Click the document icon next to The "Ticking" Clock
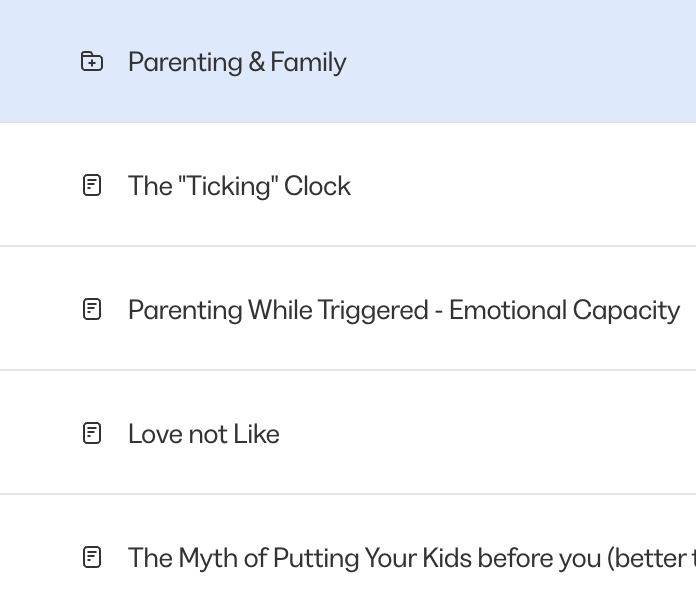 (x=92, y=185)
